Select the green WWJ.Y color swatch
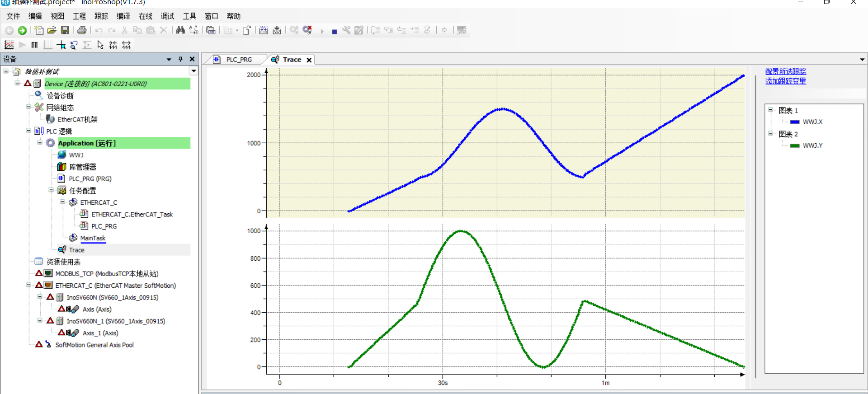Screen dimensions: 868x394 tap(795, 145)
